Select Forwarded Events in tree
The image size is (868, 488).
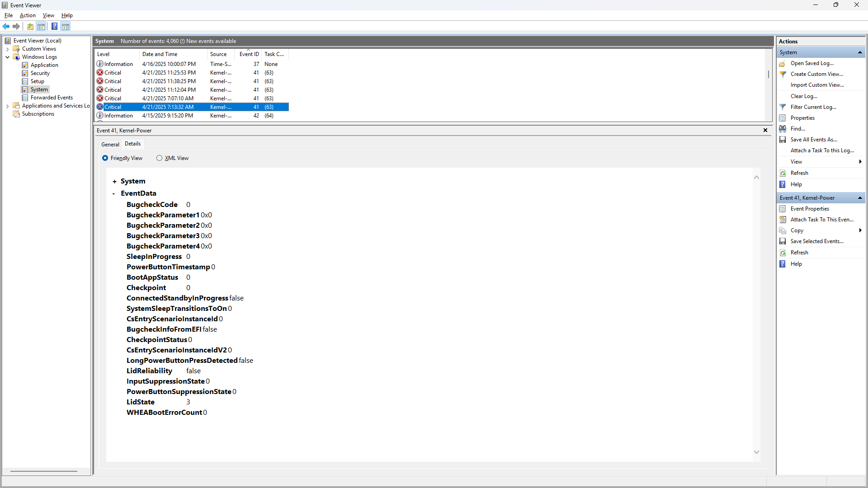(x=52, y=98)
